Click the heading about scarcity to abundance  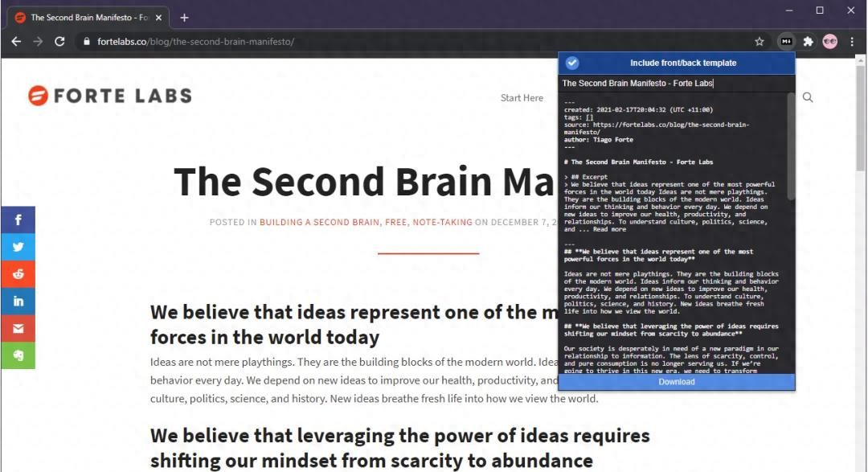pyautogui.click(x=399, y=448)
